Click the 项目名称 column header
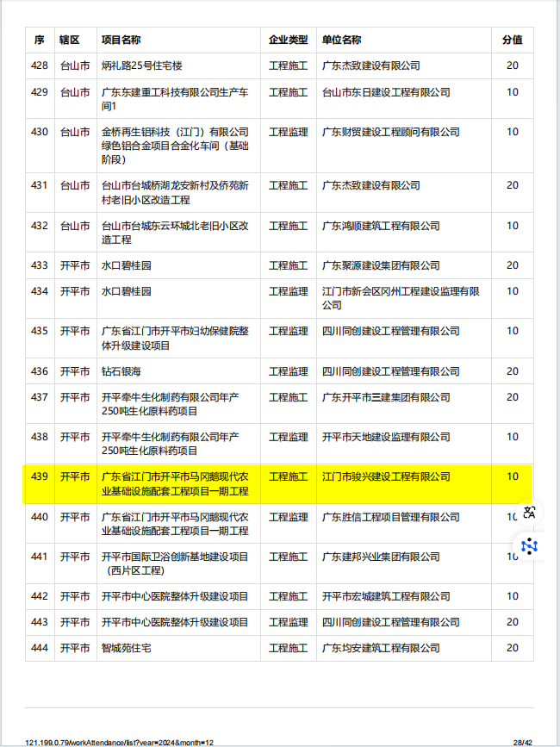 121,40
